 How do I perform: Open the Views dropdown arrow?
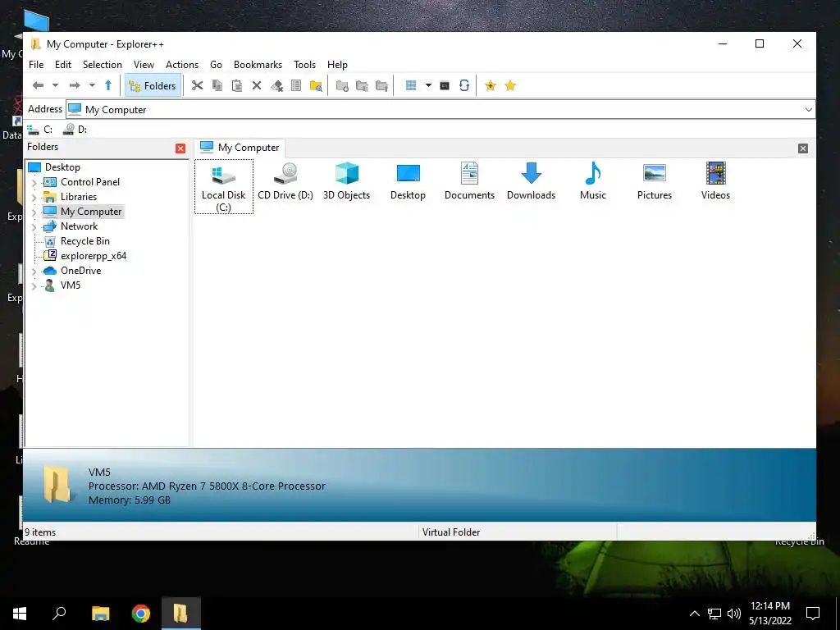(x=428, y=85)
